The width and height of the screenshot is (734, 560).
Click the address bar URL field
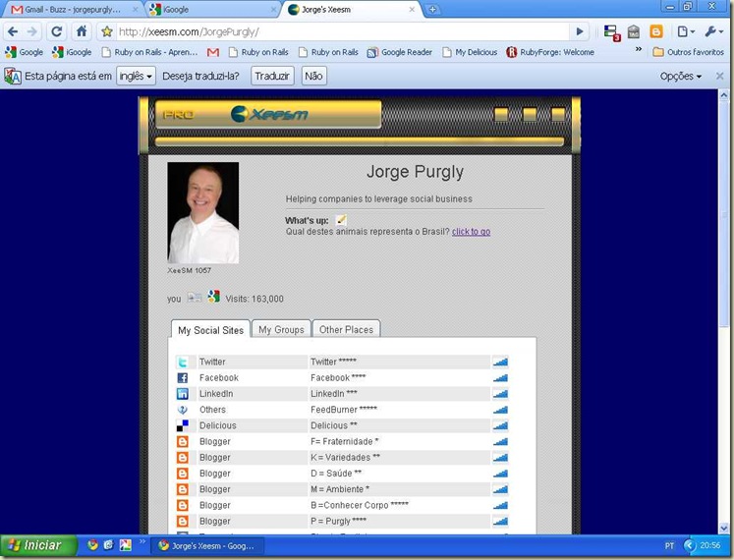(342, 31)
